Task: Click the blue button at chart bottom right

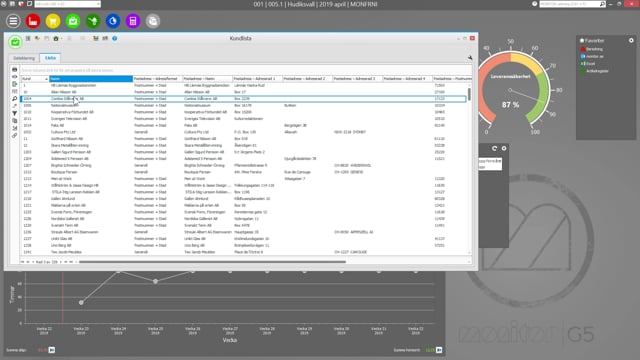Action: (439, 350)
